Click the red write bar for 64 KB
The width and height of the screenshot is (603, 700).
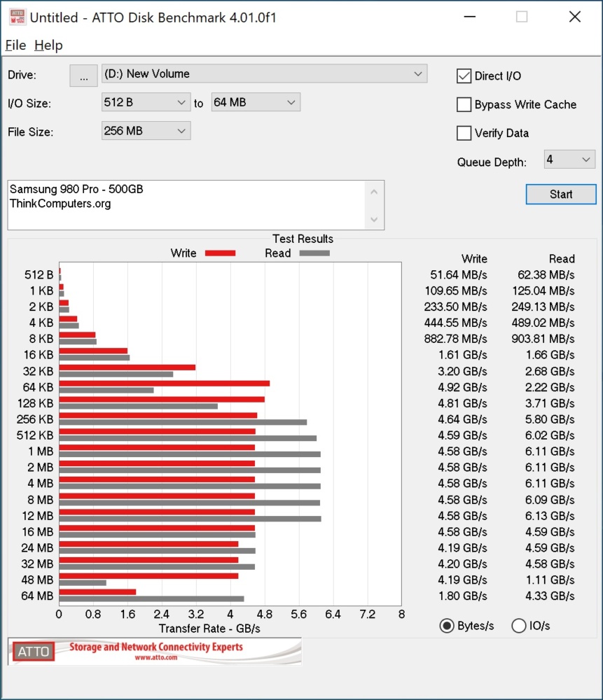click(165, 384)
